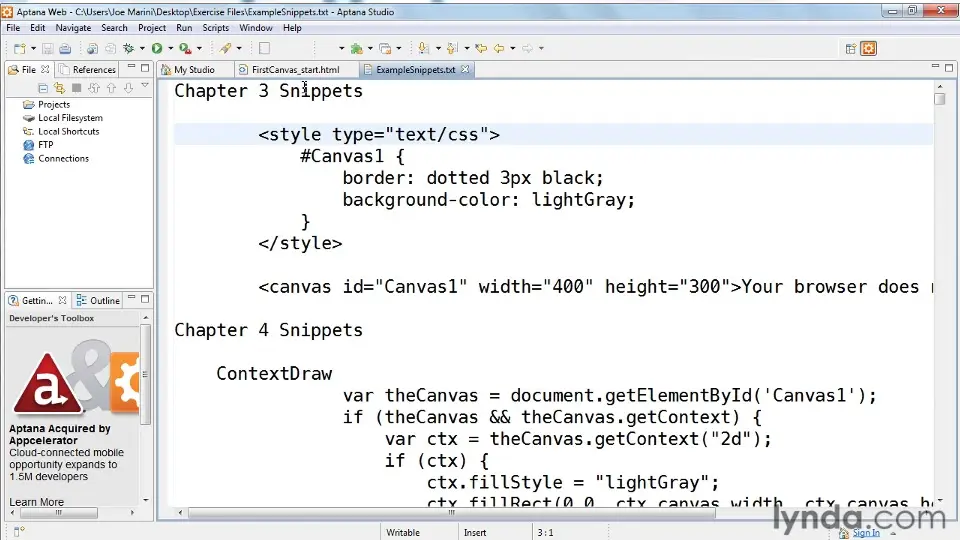
Task: Open the Debug dropdown arrow
Action: point(142,48)
